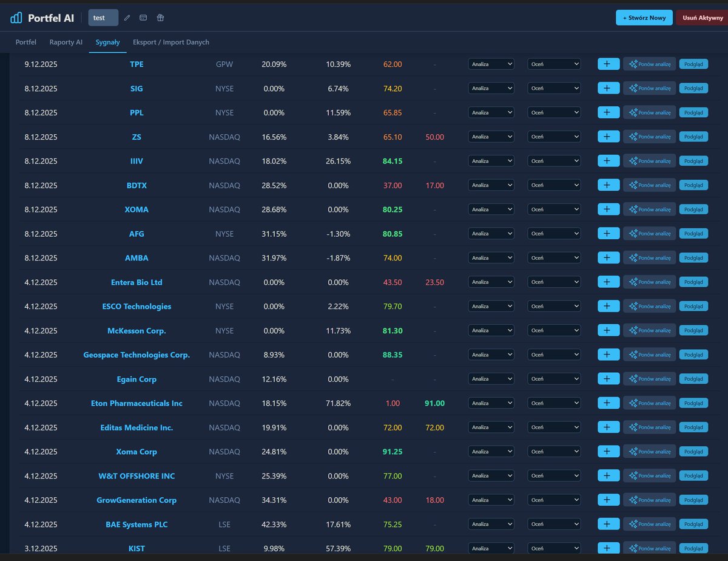
Task: Click the plus button in AMBA row
Action: (608, 257)
